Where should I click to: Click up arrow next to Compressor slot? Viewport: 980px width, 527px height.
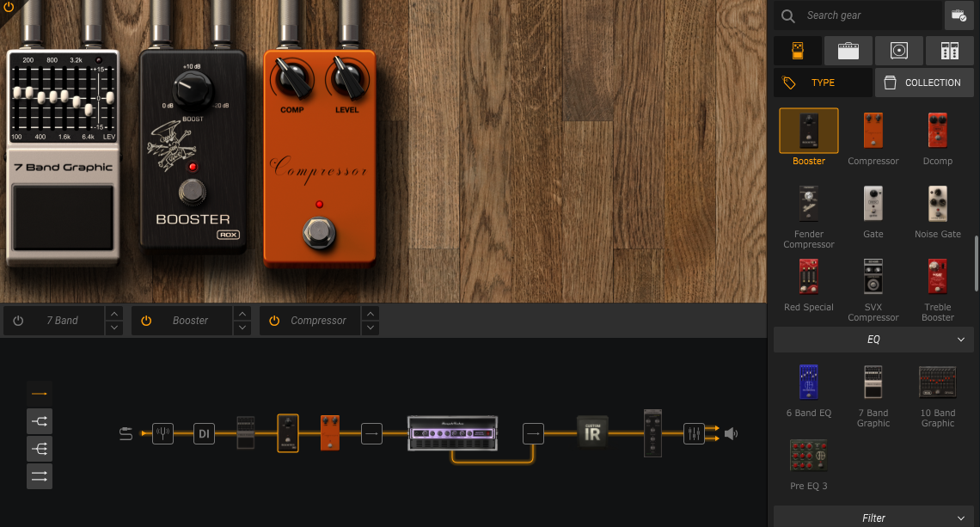coord(371,313)
